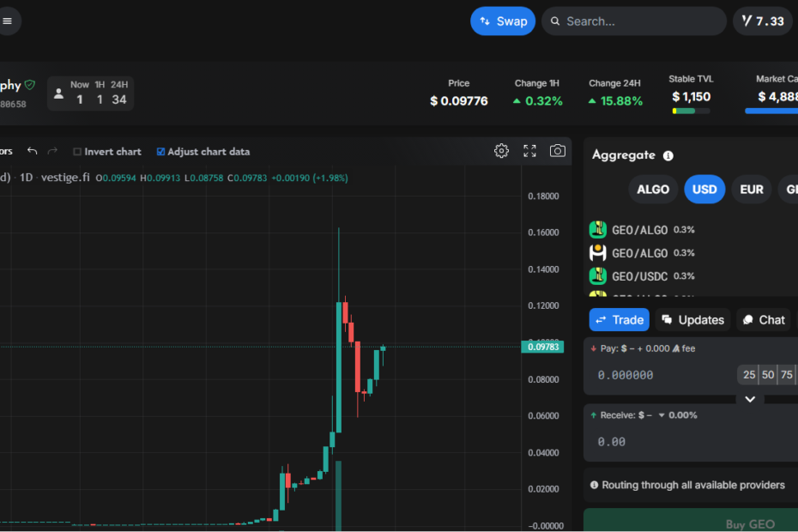
Task: Enable the Invert chart checkbox
Action: (77, 152)
